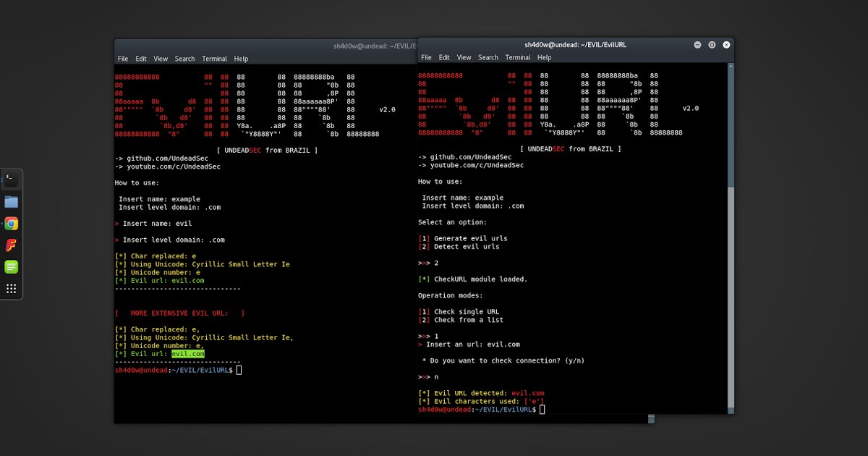
Task: Open the Terminal icon in the dock
Action: click(x=10, y=179)
